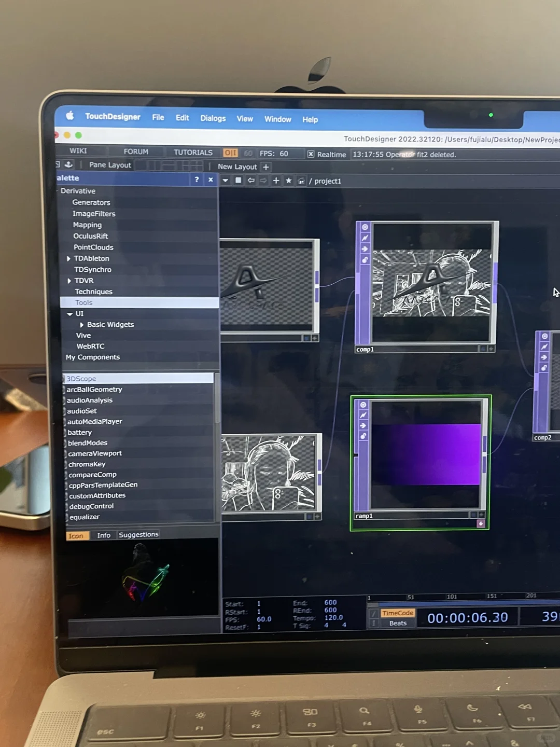Viewport: 560px width, 747px height.
Task: Open the bookmarks star icon
Action: pyautogui.click(x=289, y=181)
